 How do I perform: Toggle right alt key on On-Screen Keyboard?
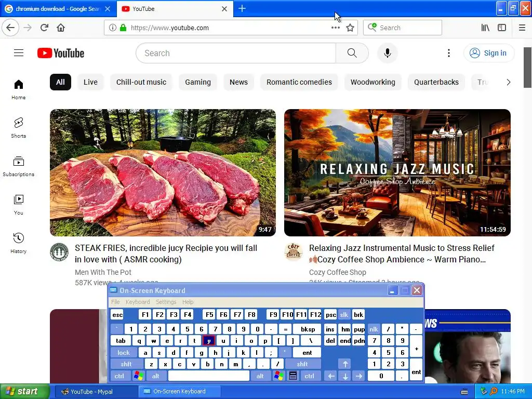coord(260,376)
